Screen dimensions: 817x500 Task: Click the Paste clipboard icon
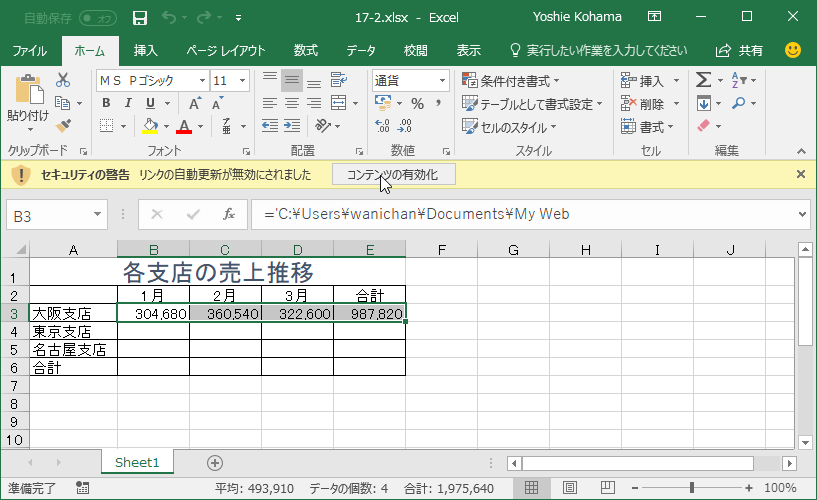[29, 90]
